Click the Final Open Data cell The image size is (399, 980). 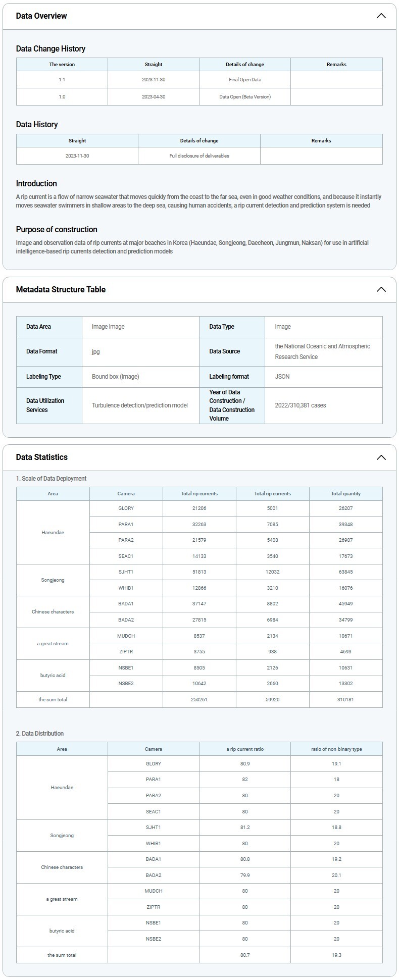[x=244, y=80]
